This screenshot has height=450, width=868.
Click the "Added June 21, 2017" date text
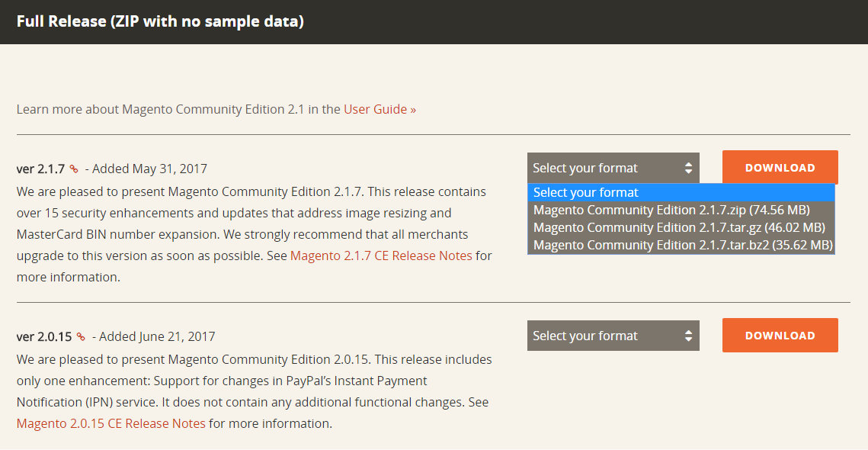157,336
